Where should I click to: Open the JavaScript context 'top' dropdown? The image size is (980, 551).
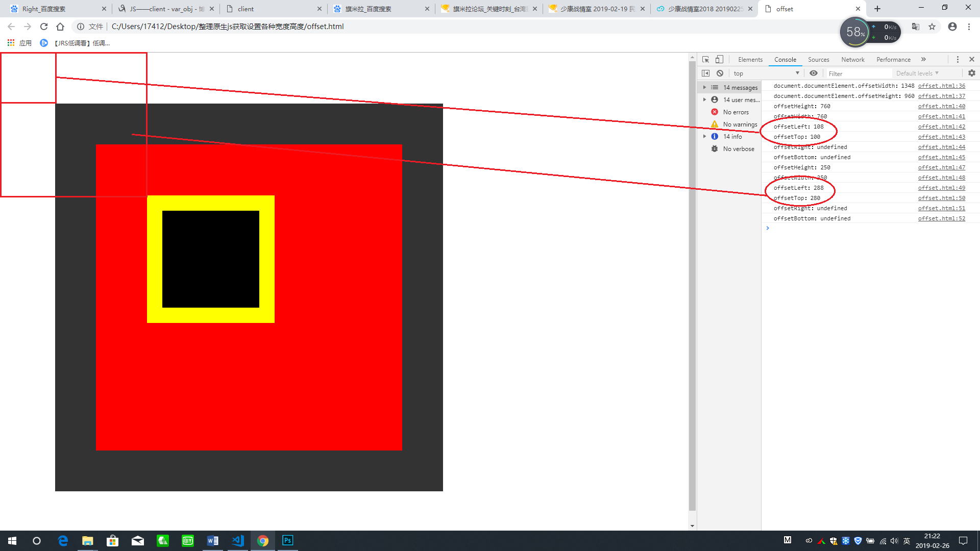[x=766, y=73]
